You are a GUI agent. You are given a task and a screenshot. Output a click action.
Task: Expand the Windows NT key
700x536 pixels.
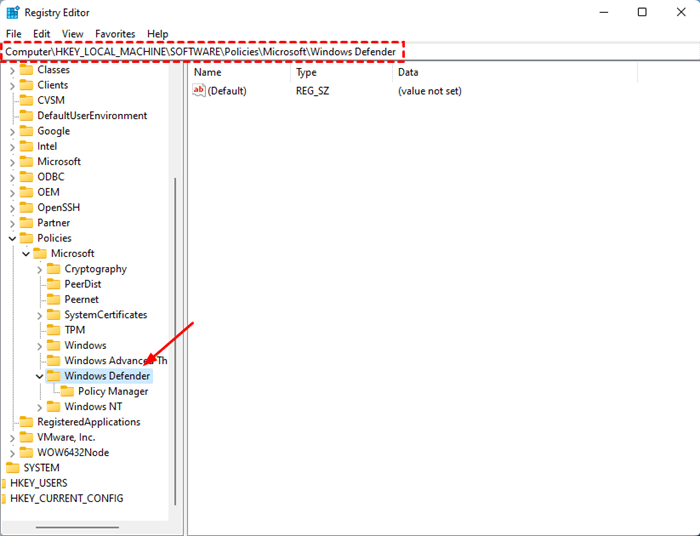tap(39, 407)
